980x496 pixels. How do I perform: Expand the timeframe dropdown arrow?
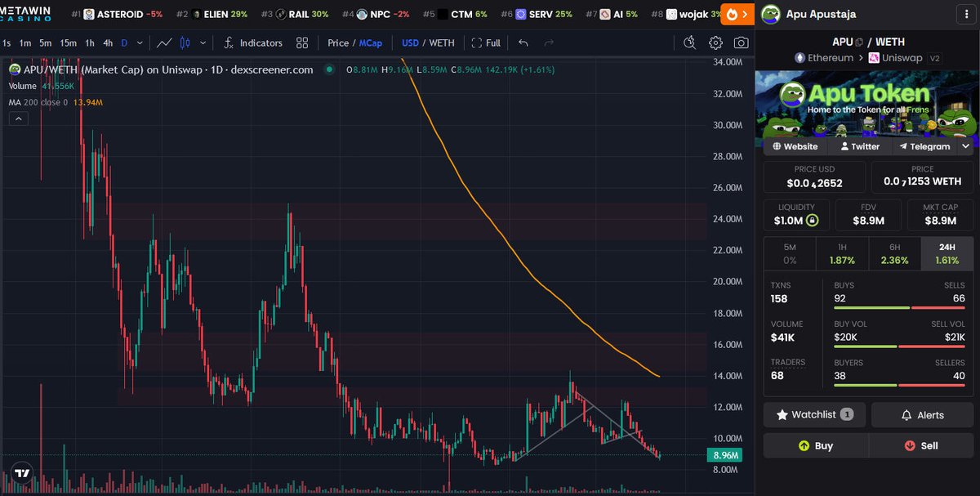pos(140,42)
